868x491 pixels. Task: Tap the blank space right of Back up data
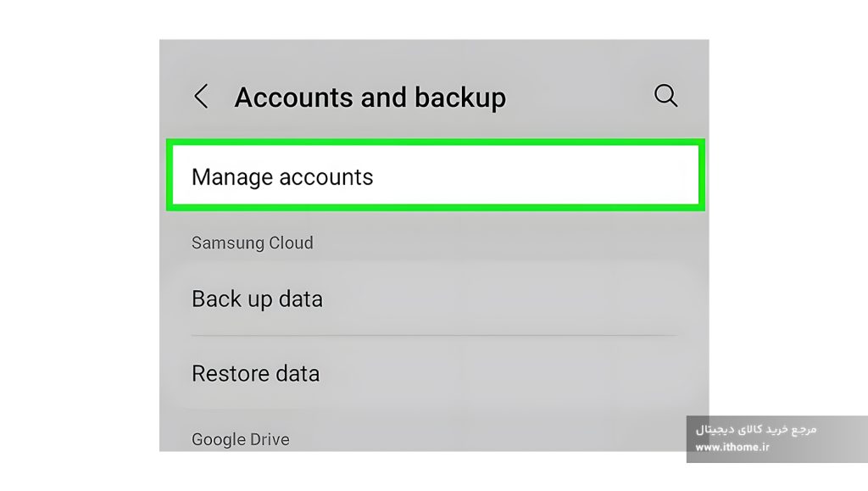coord(498,299)
